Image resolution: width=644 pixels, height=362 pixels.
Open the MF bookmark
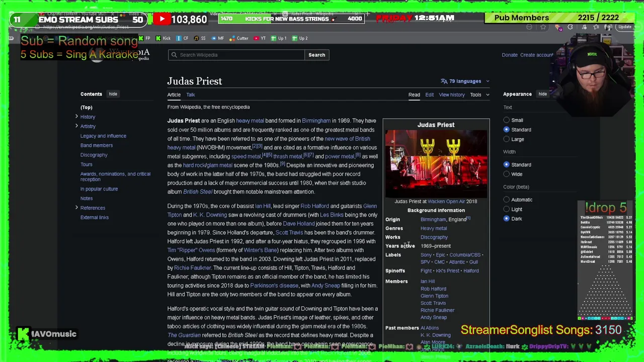tap(218, 38)
